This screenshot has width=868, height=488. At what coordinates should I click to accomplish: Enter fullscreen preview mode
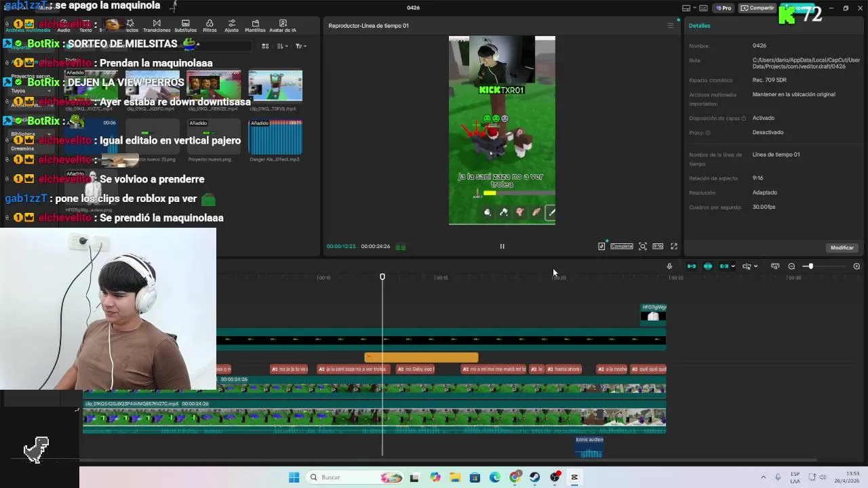[x=674, y=246]
